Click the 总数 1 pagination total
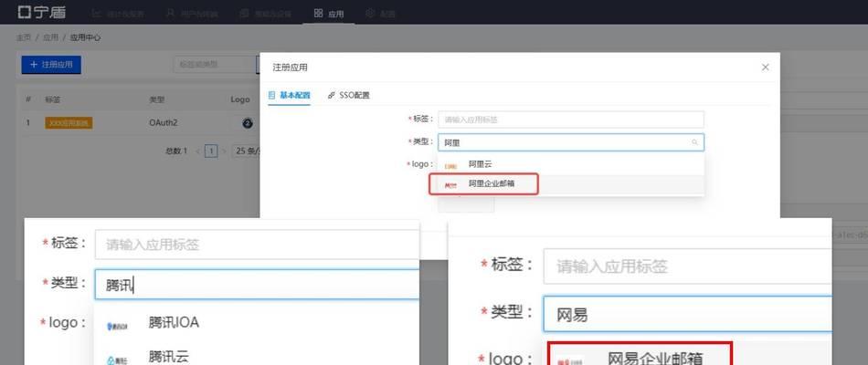This screenshot has width=868, height=365. (x=177, y=151)
